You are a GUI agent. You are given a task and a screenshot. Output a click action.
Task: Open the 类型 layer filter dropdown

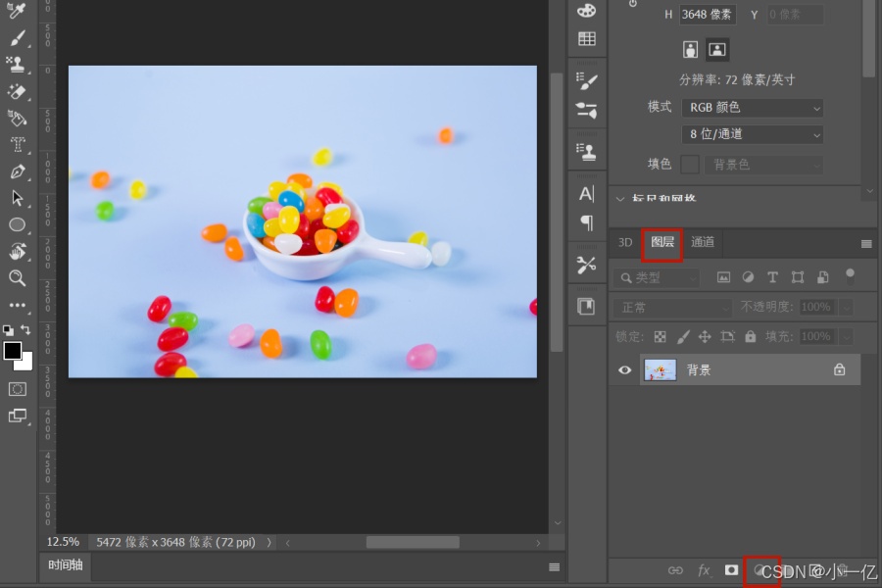[657, 277]
